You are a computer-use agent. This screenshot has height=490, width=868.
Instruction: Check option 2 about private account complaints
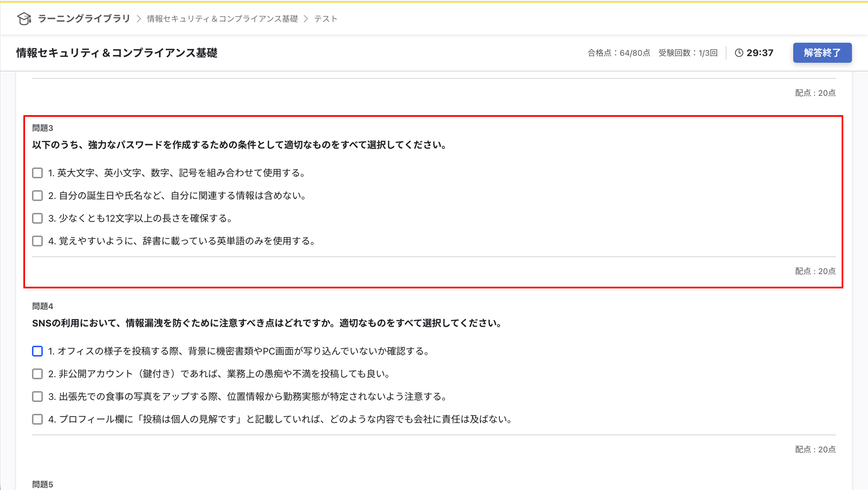(37, 374)
